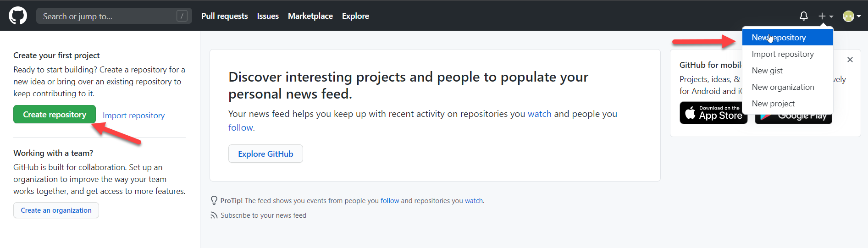Click Create an organization button
868x248 pixels.
tap(56, 210)
